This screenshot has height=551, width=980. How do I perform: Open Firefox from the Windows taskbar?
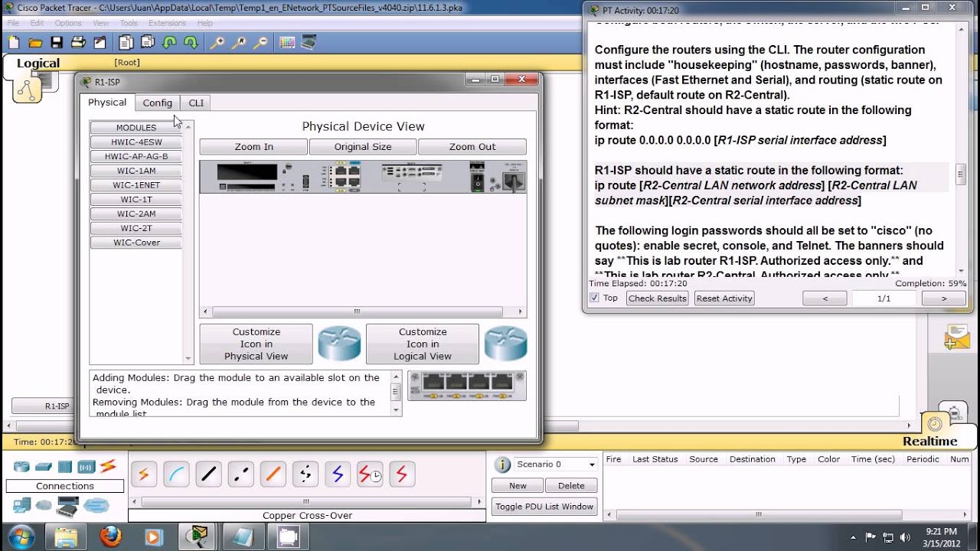pos(110,536)
